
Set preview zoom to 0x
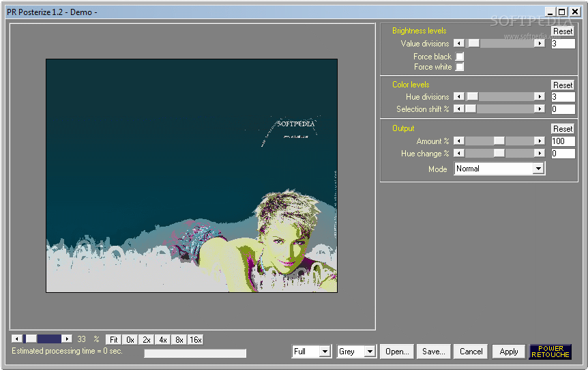coord(130,339)
